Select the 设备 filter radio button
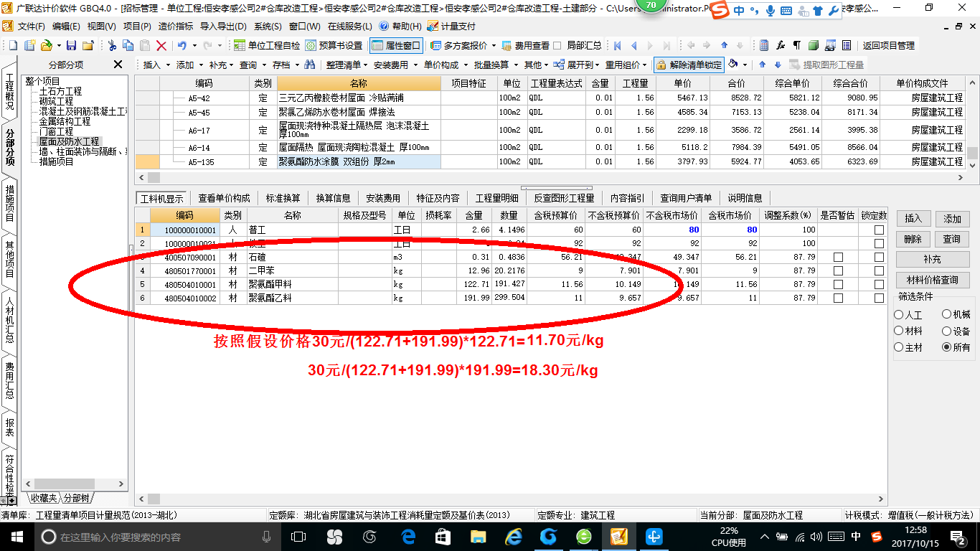The height and width of the screenshot is (551, 980). (x=947, y=331)
